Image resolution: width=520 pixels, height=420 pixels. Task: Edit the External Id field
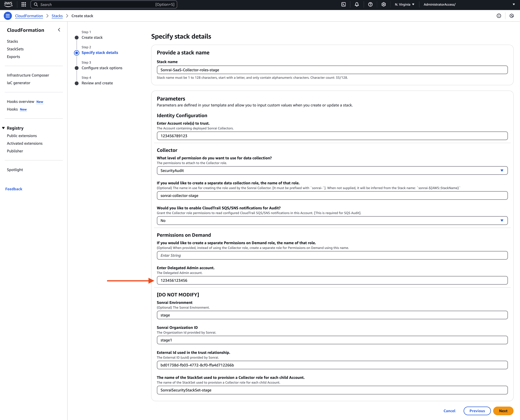point(332,365)
